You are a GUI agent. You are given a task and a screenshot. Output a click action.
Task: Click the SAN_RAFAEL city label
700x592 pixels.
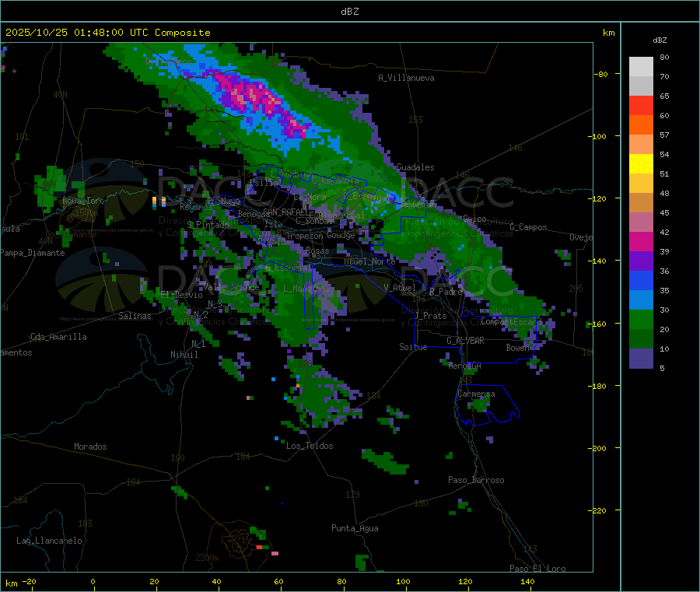[x=285, y=212]
